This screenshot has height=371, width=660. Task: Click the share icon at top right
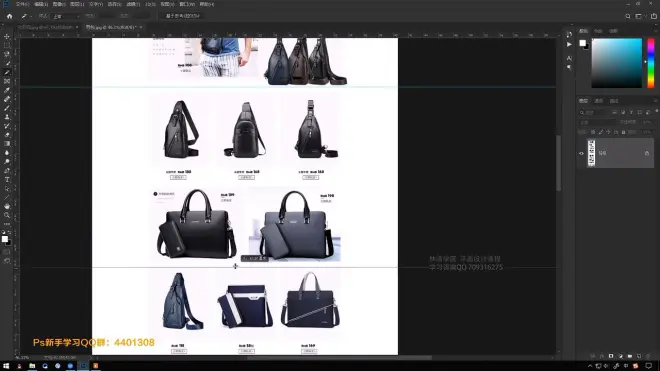tap(653, 16)
